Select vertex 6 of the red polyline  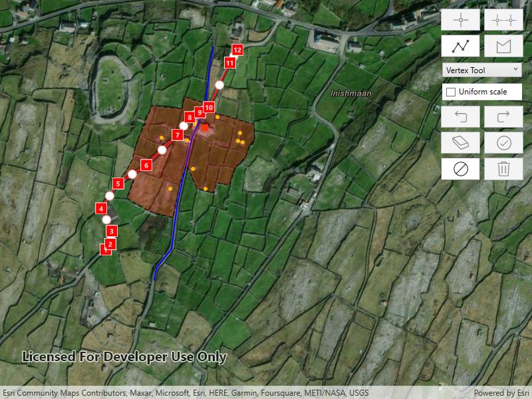[x=146, y=165]
